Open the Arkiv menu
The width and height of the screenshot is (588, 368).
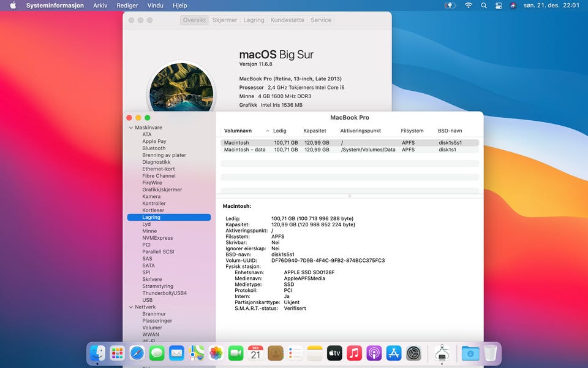coord(100,6)
